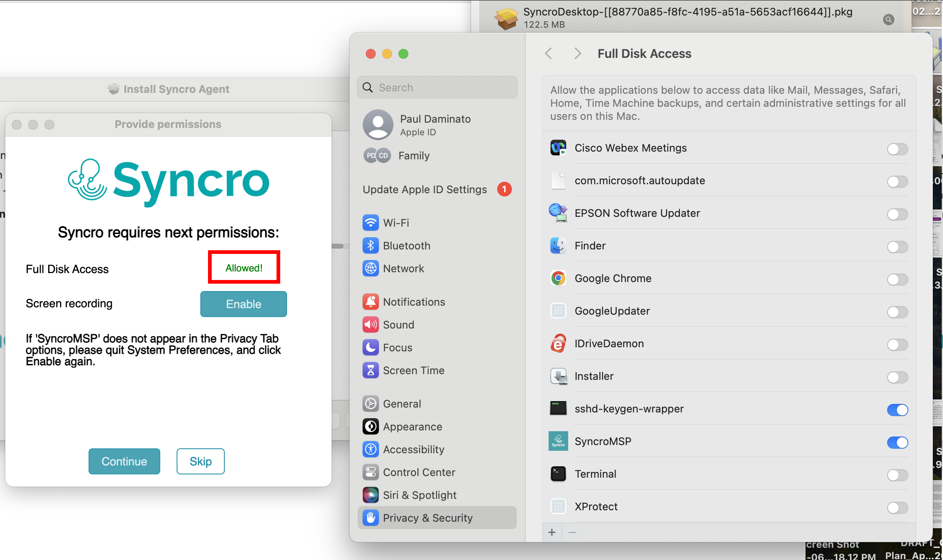Image resolution: width=943 pixels, height=560 pixels.
Task: Click the Continue button
Action: pyautogui.click(x=124, y=461)
